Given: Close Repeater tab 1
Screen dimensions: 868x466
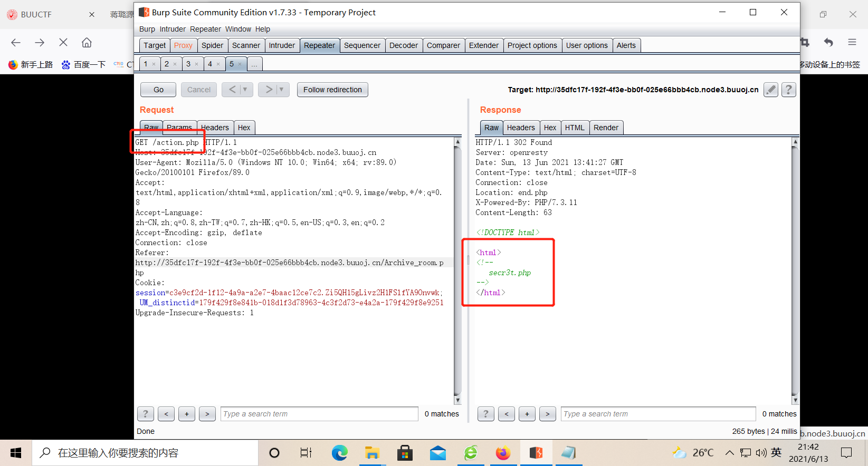Looking at the screenshot, I should pos(154,64).
